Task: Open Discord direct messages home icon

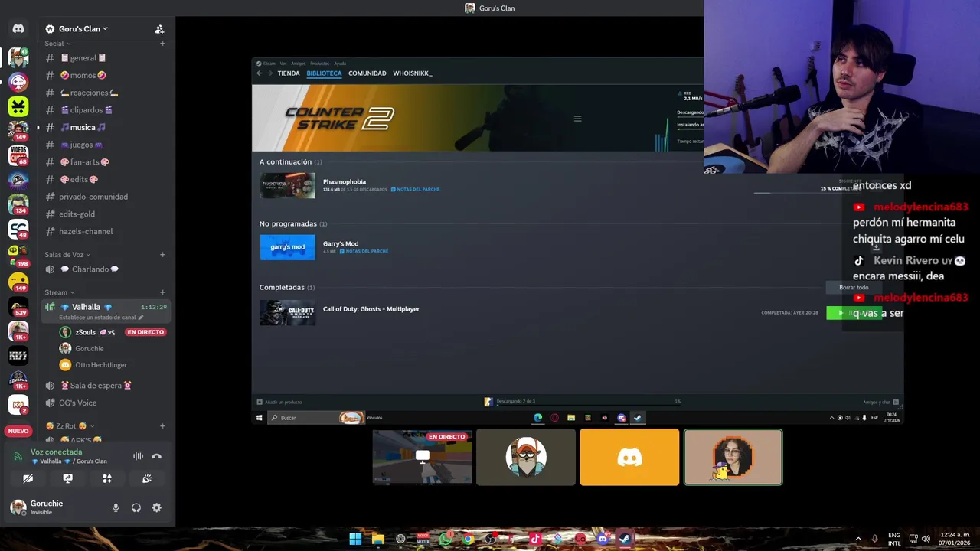Action: point(18,29)
